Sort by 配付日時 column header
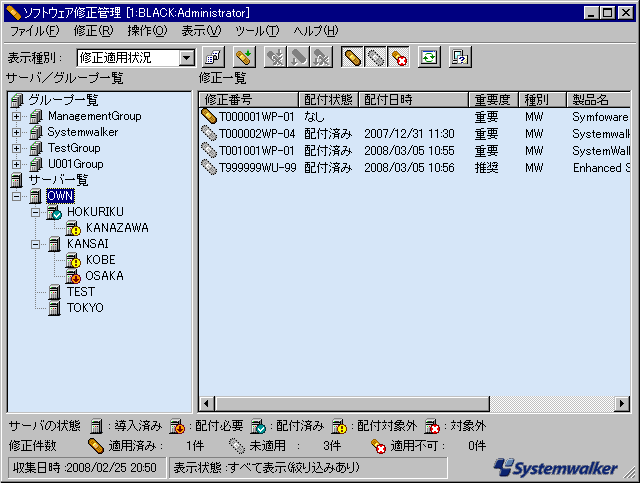Viewport: 640px width, 483px height. 413,100
